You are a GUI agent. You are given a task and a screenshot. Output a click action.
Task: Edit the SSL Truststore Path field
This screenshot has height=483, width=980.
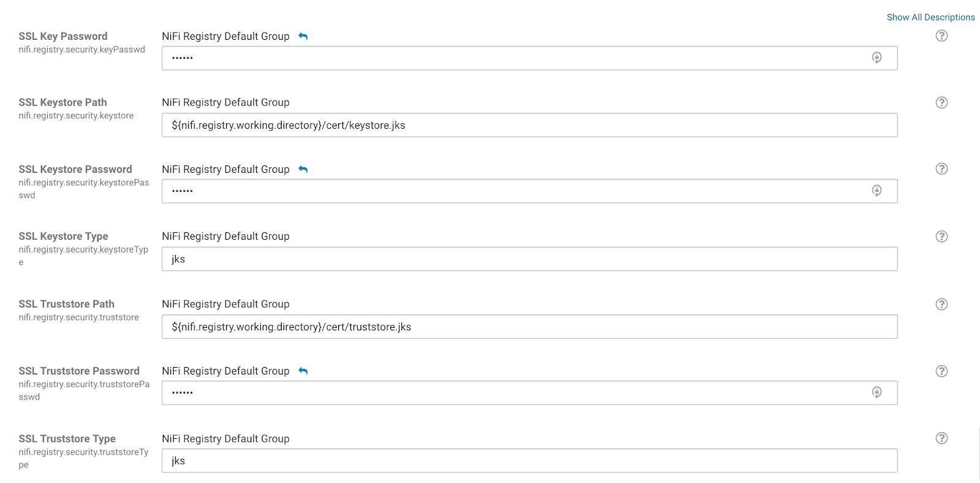pos(529,327)
